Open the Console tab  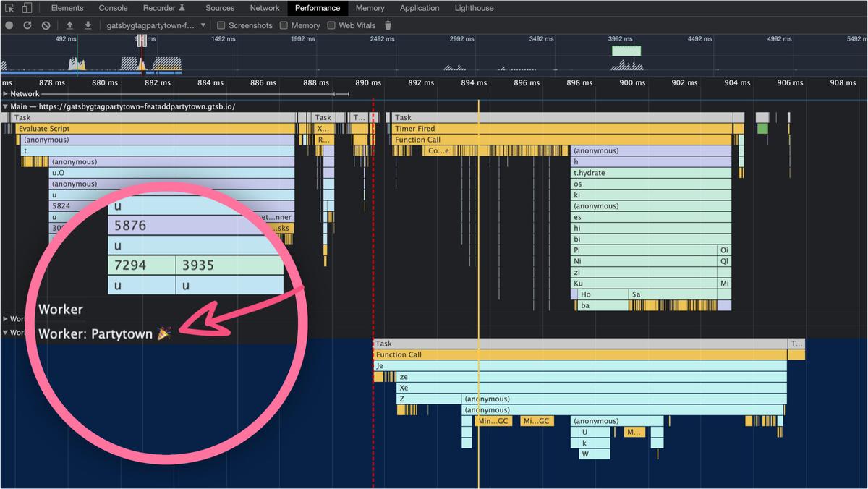tap(113, 8)
